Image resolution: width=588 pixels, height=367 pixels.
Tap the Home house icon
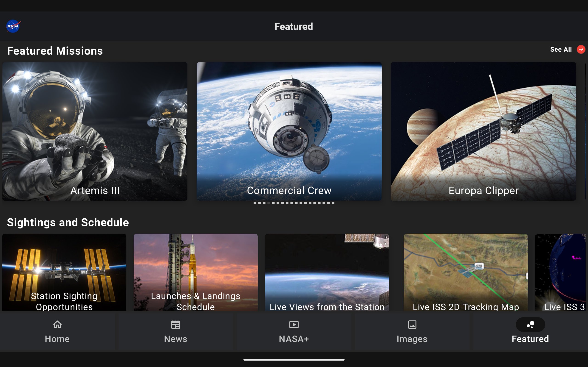coord(57,325)
